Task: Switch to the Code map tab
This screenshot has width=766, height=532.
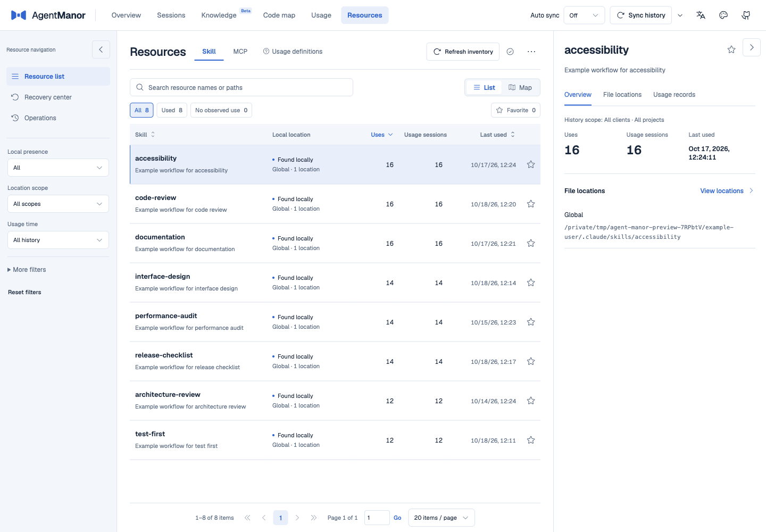Action: point(279,15)
